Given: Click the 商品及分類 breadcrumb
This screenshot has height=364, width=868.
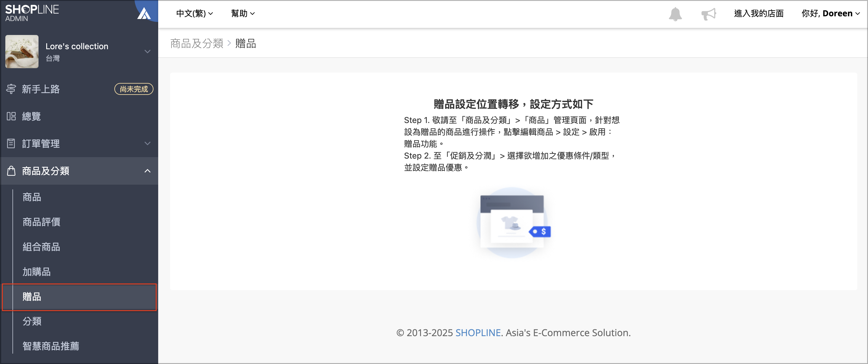Looking at the screenshot, I should tap(197, 44).
